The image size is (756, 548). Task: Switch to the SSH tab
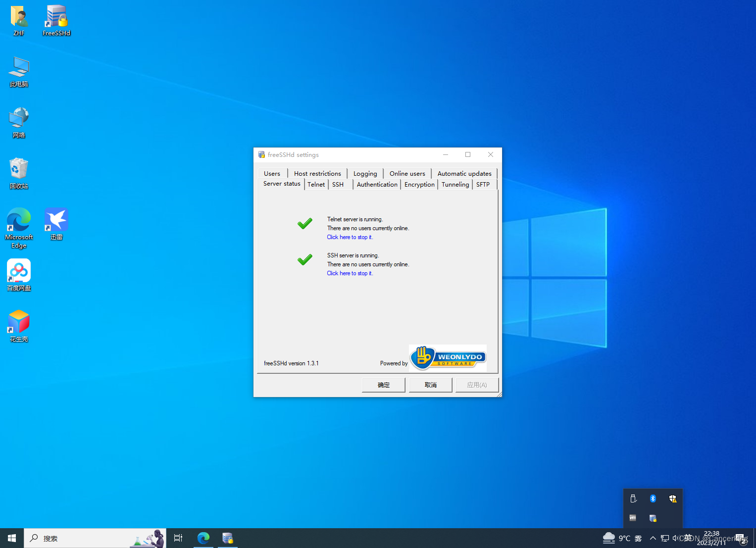[x=338, y=184]
